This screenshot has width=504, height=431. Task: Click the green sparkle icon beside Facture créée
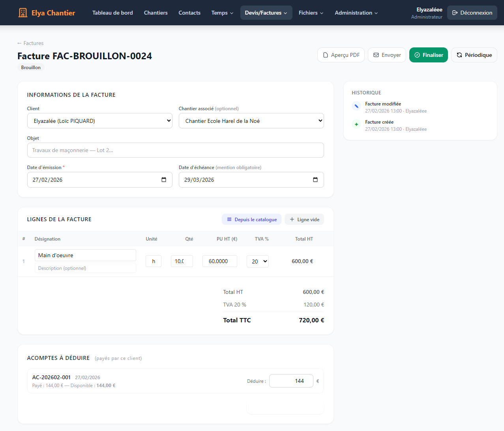(356, 124)
